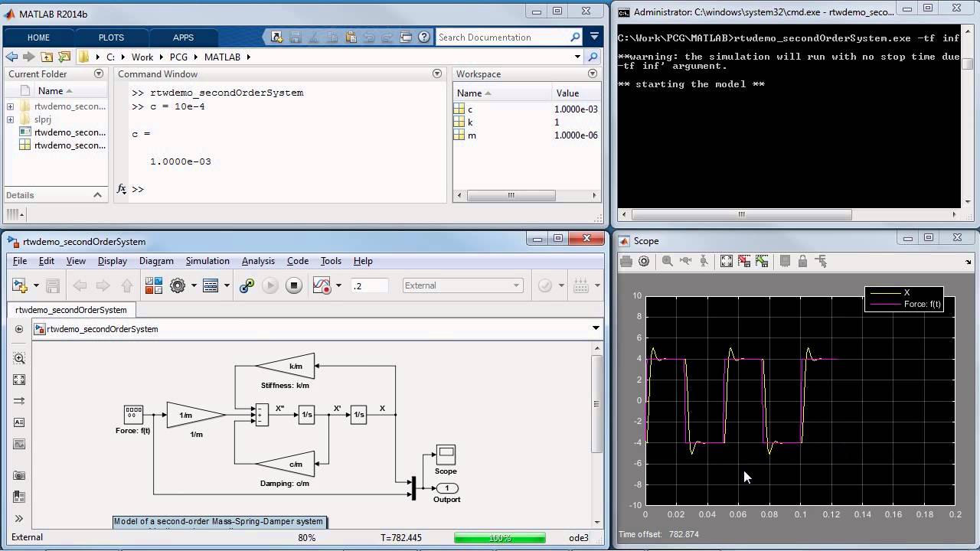The image size is (980, 551).
Task: Switch to the APPS tab
Action: (183, 37)
